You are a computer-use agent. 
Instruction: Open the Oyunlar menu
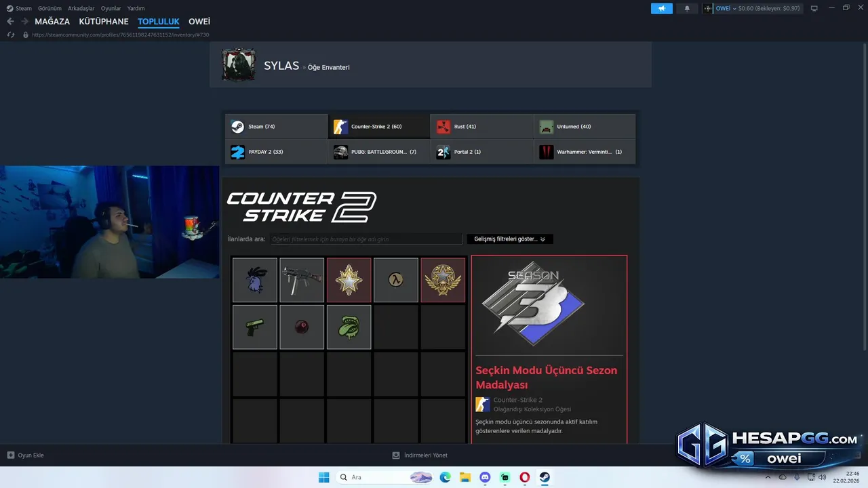pos(111,8)
